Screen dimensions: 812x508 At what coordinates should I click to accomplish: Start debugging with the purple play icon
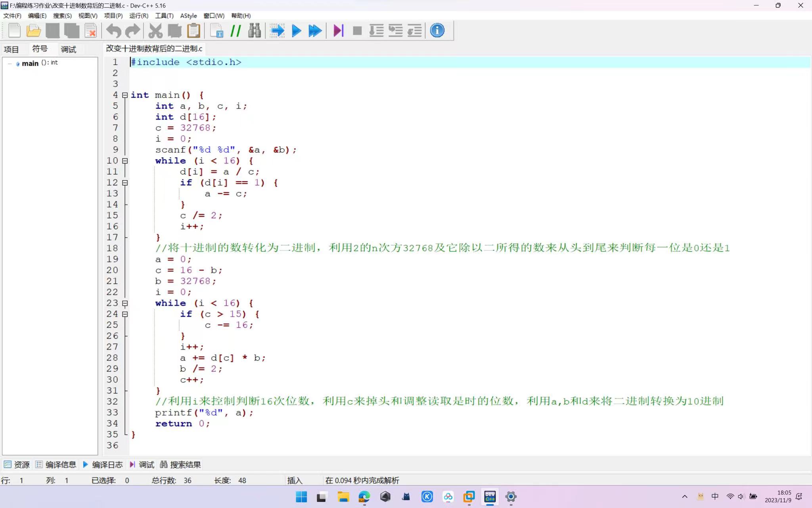[x=338, y=31]
